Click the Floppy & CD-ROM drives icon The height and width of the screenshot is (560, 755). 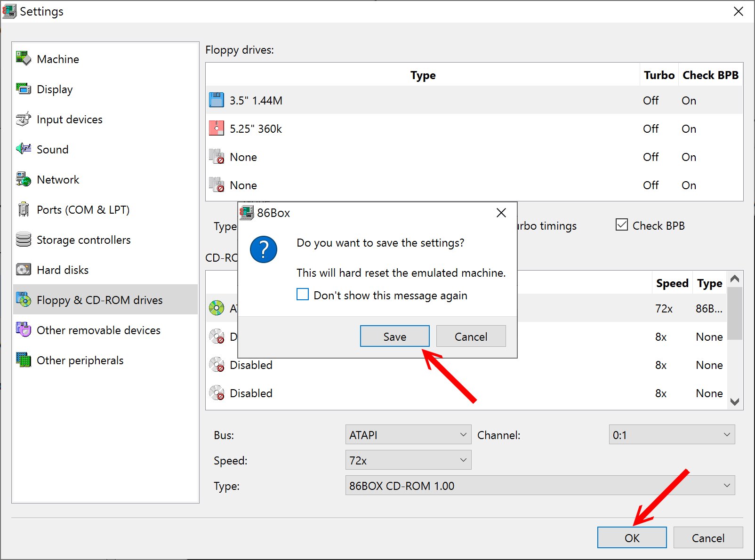[24, 300]
